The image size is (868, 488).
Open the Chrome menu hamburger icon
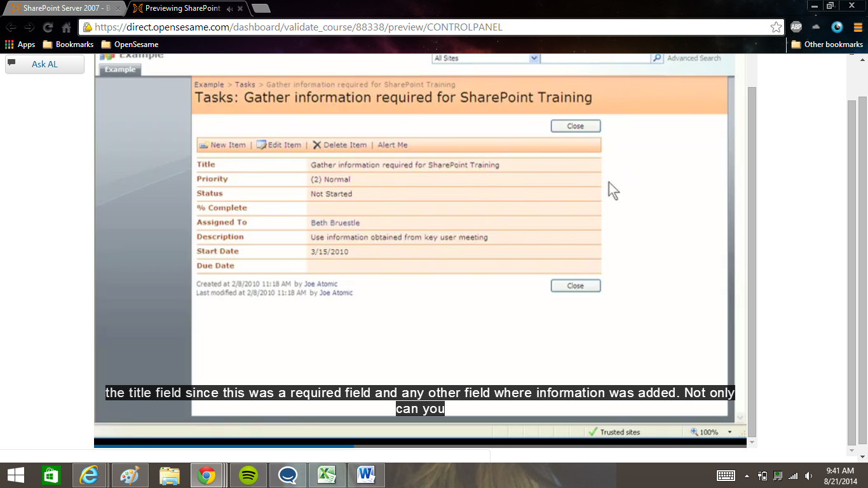click(x=857, y=27)
